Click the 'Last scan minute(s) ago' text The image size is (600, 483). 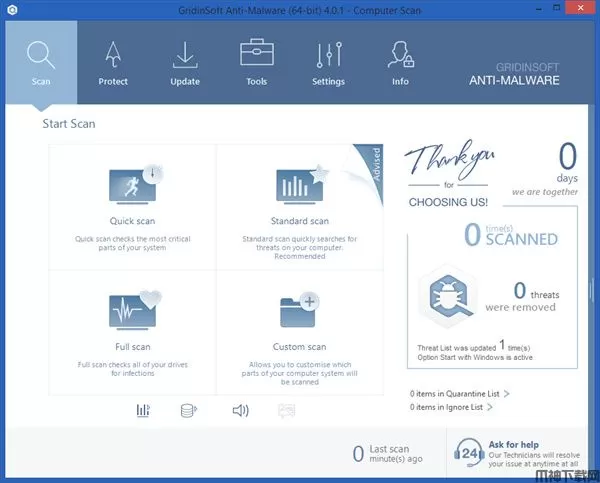coord(396,454)
